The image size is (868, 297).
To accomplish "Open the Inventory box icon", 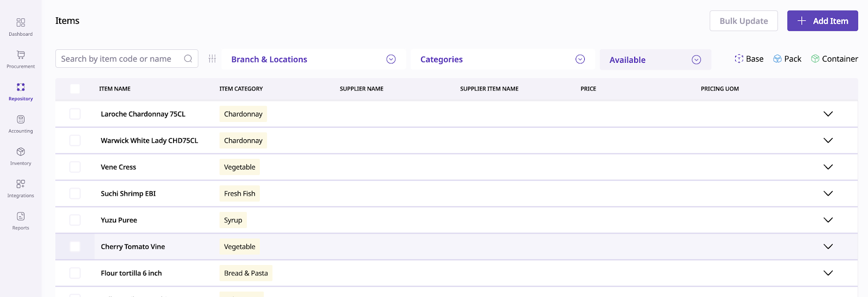I will [x=21, y=152].
